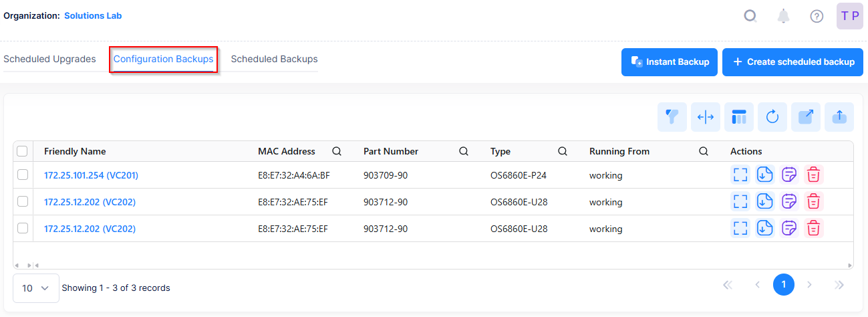868x317 pixels.
Task: Click the expand-frame icon in the second row
Action: coord(740,201)
